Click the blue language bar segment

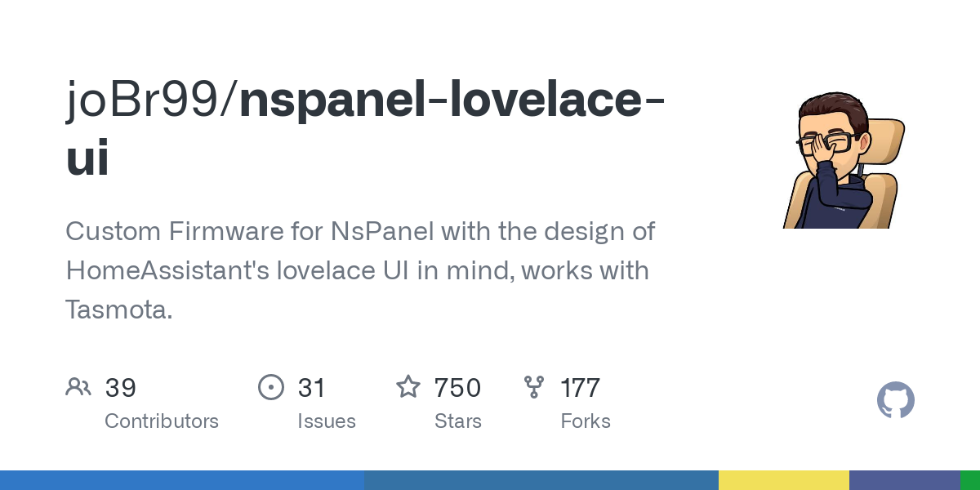(x=182, y=480)
